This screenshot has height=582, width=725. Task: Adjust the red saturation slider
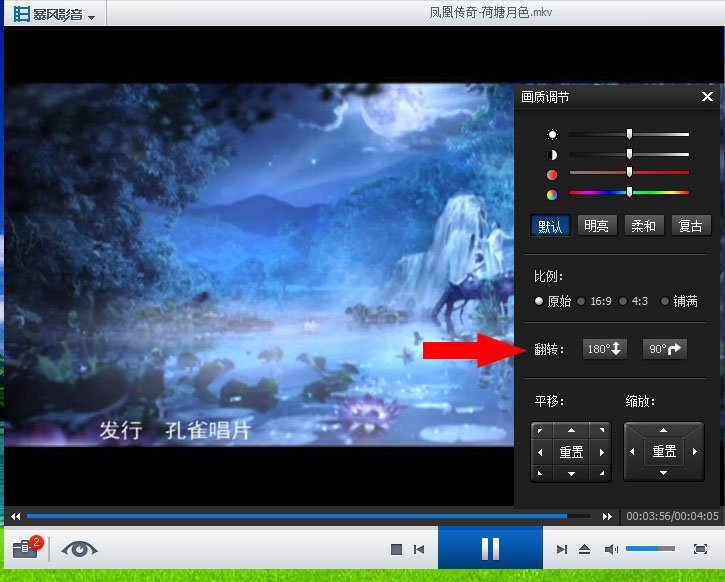(629, 172)
